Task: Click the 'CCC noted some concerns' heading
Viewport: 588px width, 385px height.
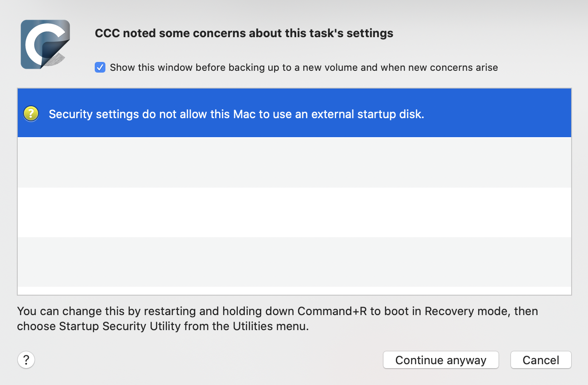Action: [x=244, y=33]
